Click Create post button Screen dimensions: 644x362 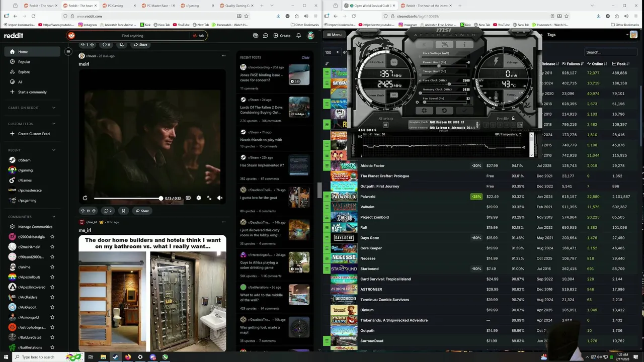point(282,36)
